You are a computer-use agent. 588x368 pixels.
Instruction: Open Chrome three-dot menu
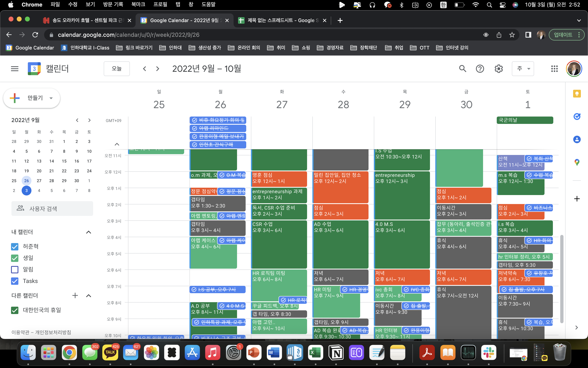point(579,35)
